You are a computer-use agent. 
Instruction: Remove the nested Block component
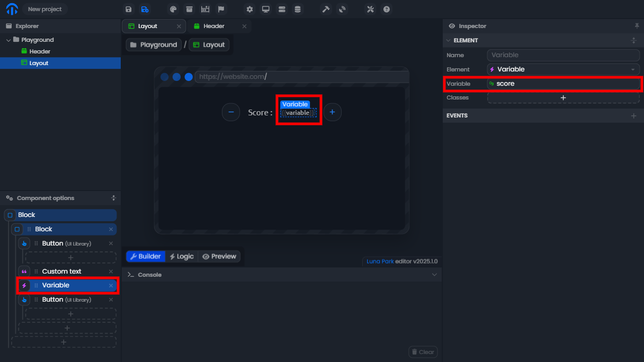[x=111, y=229]
